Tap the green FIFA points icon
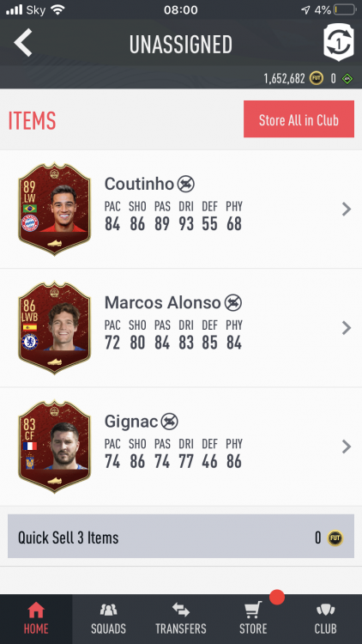 tap(347, 78)
